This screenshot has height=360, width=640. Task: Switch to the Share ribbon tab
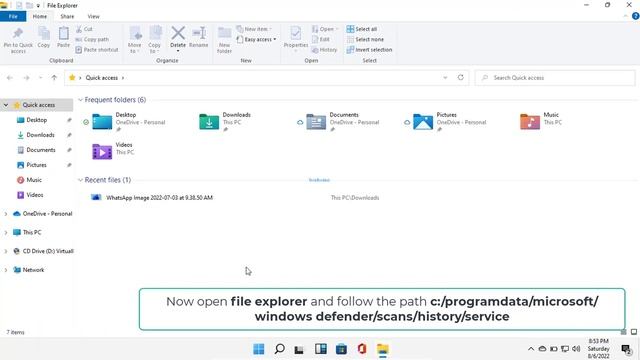tap(67, 16)
